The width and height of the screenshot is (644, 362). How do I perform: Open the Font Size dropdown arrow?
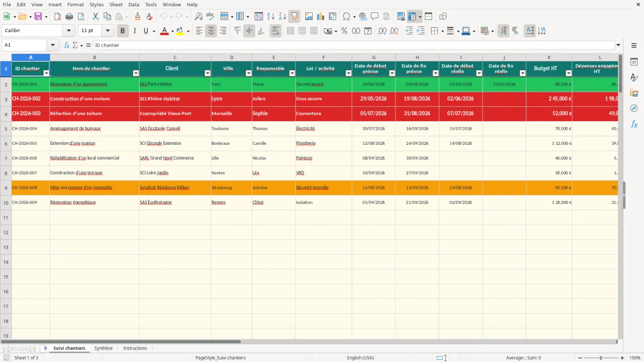107,31
